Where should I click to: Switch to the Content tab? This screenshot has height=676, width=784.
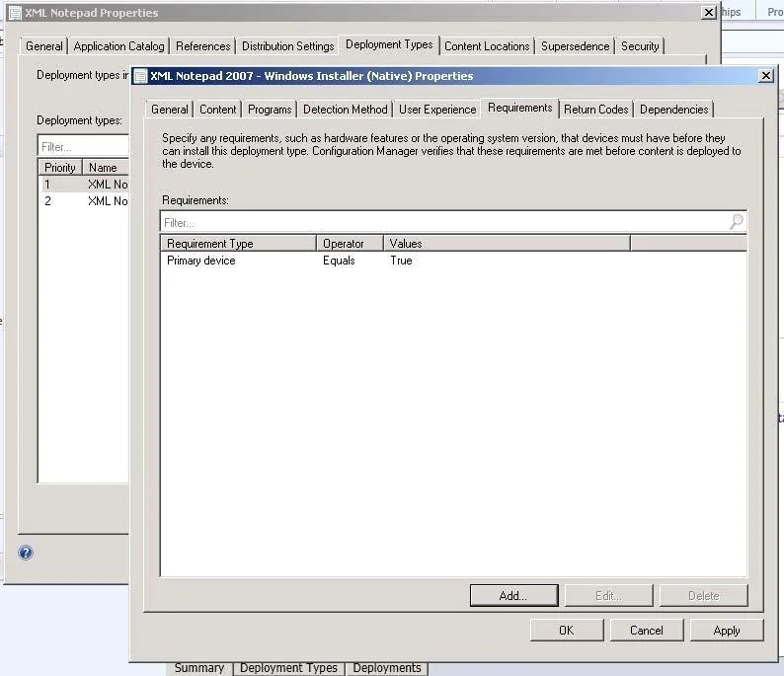pyautogui.click(x=217, y=110)
